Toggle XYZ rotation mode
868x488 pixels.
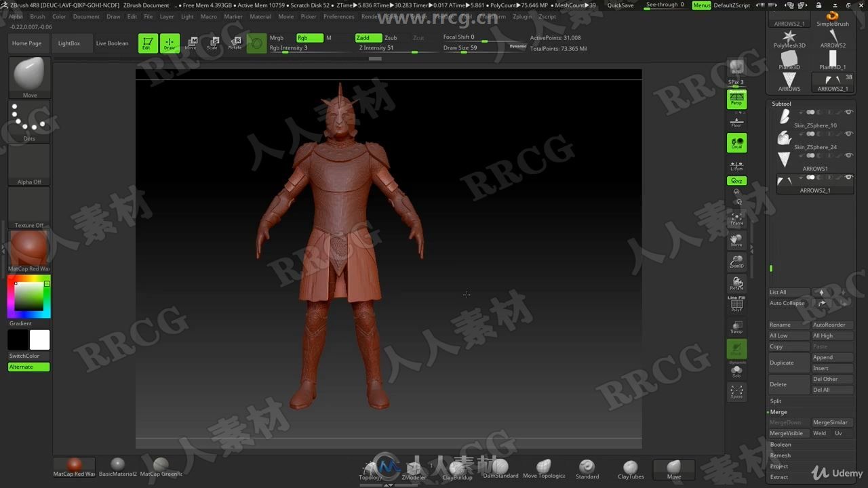736,181
